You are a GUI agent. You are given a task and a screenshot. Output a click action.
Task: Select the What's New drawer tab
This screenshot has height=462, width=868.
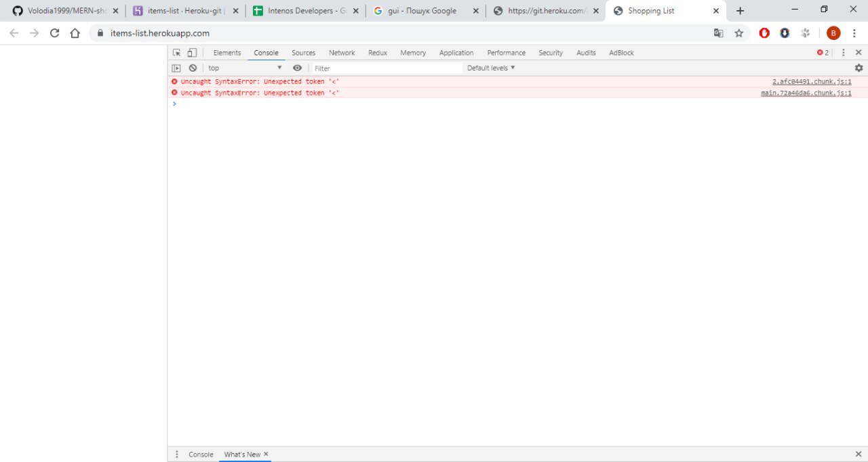pos(242,455)
